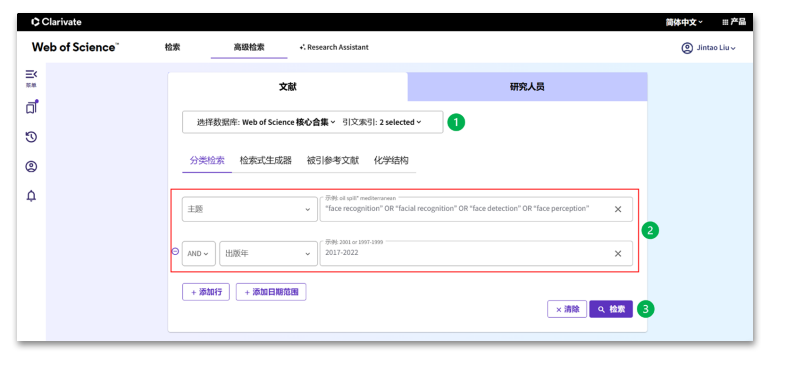Clear the topic query with X icon
This screenshot has width=791, height=379.
617,209
